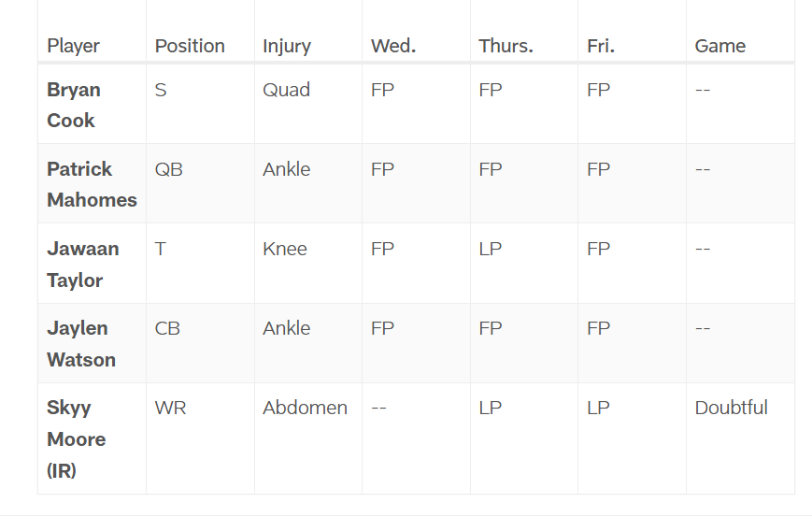
Task: Select the Thurs. column header
Action: tap(506, 46)
